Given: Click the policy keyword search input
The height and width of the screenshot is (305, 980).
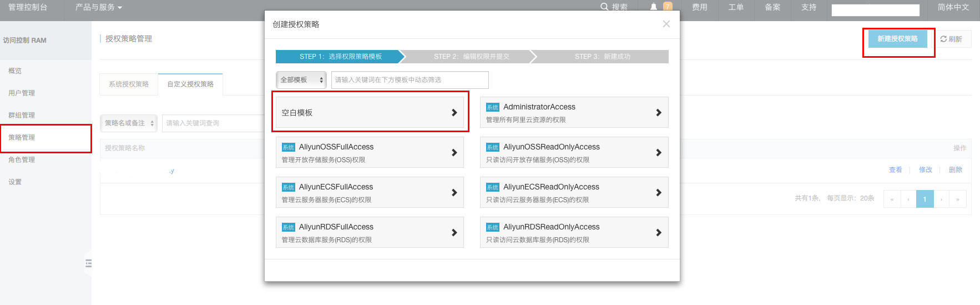Looking at the screenshot, I should pyautogui.click(x=214, y=123).
